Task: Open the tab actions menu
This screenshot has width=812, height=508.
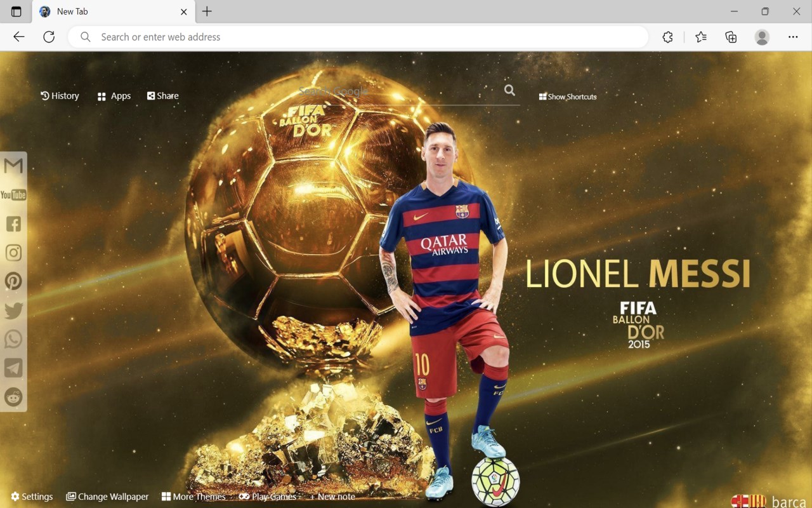Action: [x=16, y=11]
